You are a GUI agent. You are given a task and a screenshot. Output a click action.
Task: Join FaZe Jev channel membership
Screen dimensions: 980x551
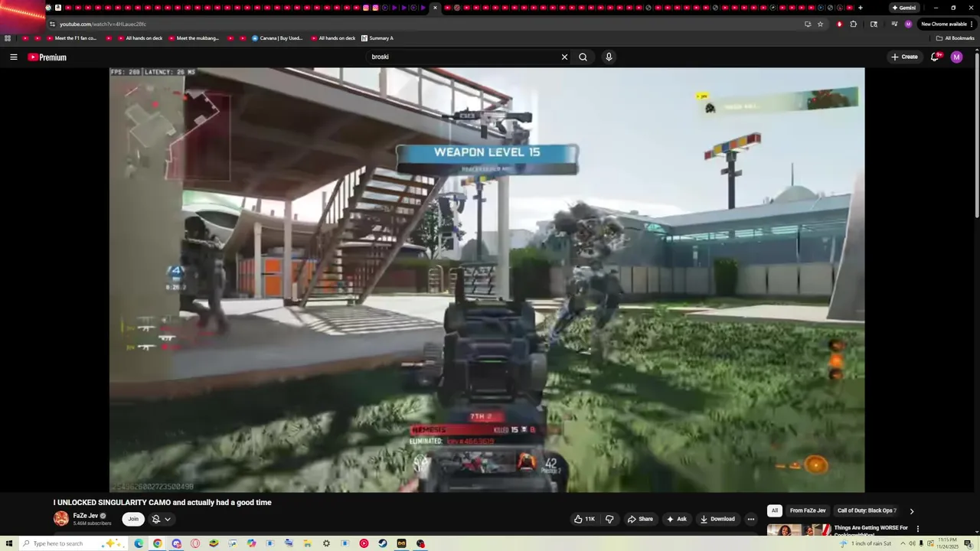[133, 519]
